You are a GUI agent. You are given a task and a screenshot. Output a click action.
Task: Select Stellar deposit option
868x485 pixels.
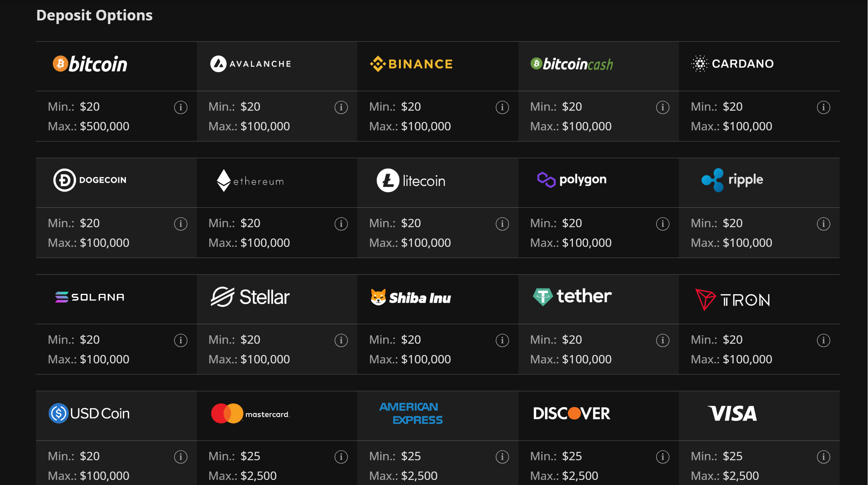click(250, 297)
